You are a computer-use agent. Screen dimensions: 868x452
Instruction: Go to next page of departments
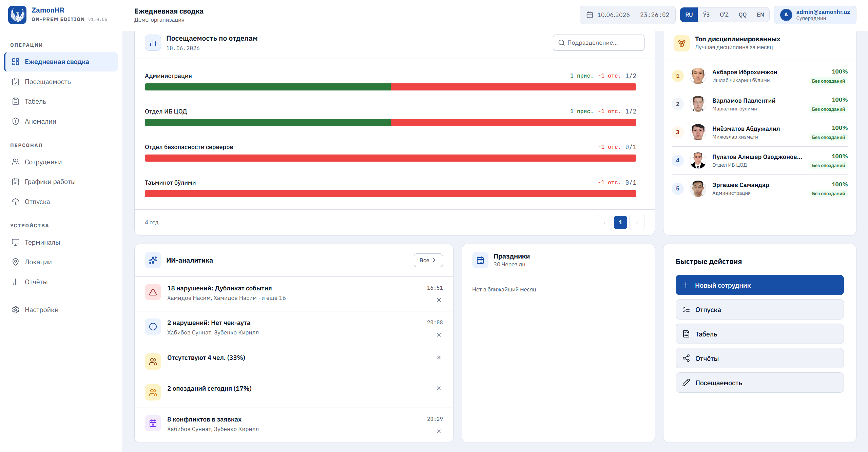637,223
